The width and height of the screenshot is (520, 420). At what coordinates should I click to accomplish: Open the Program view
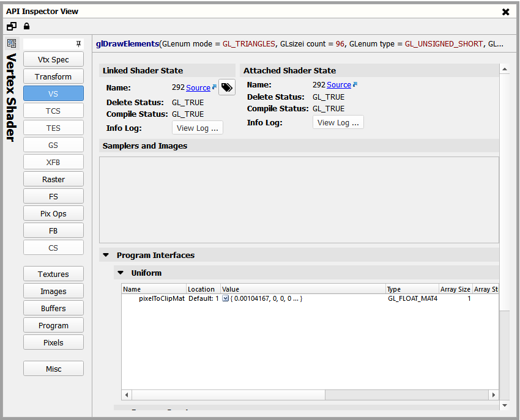point(53,325)
